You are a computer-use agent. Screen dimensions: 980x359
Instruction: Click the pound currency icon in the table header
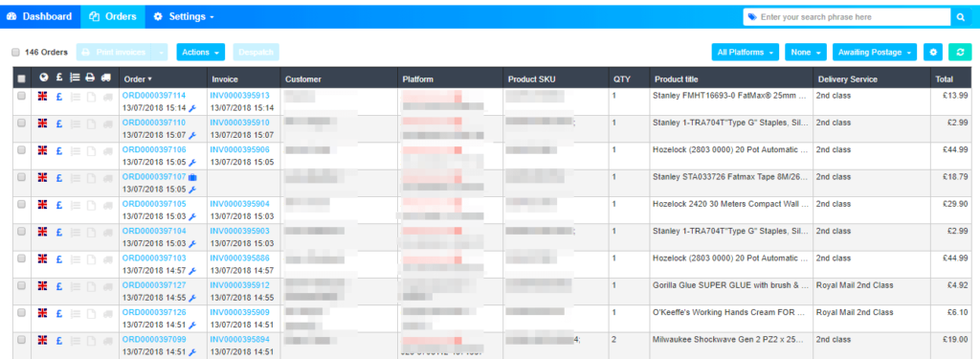pos(58,79)
